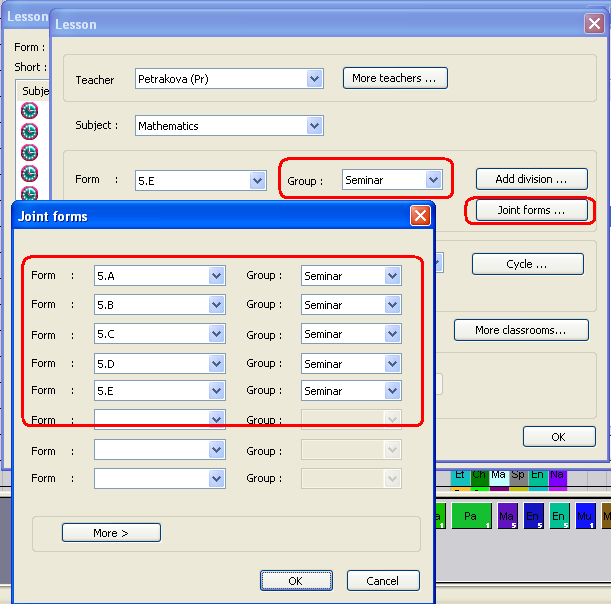Open the Teacher dropdown showing Petrakova
Image resolution: width=611 pixels, height=604 pixels.
(315, 79)
